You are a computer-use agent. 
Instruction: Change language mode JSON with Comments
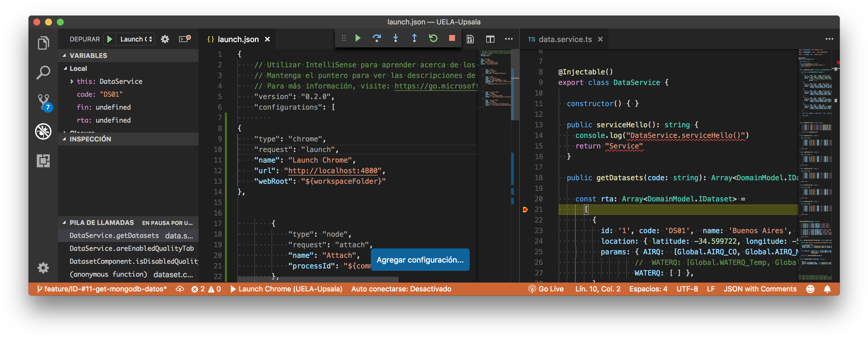(x=760, y=289)
